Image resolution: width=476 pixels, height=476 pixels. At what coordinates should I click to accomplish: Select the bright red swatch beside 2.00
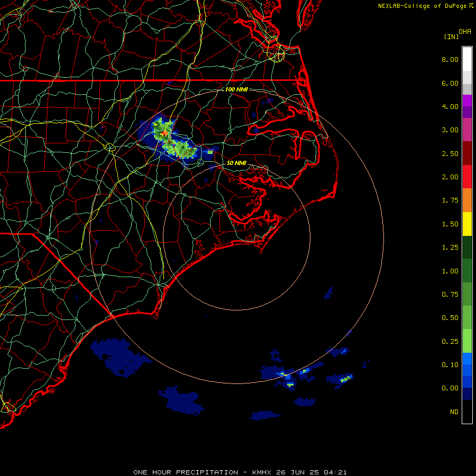coord(467,177)
